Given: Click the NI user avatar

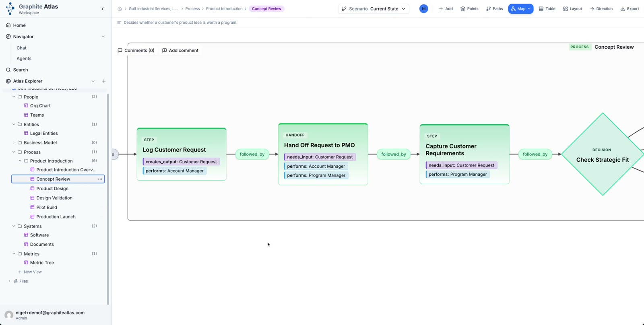Looking at the screenshot, I should click(x=423, y=9).
